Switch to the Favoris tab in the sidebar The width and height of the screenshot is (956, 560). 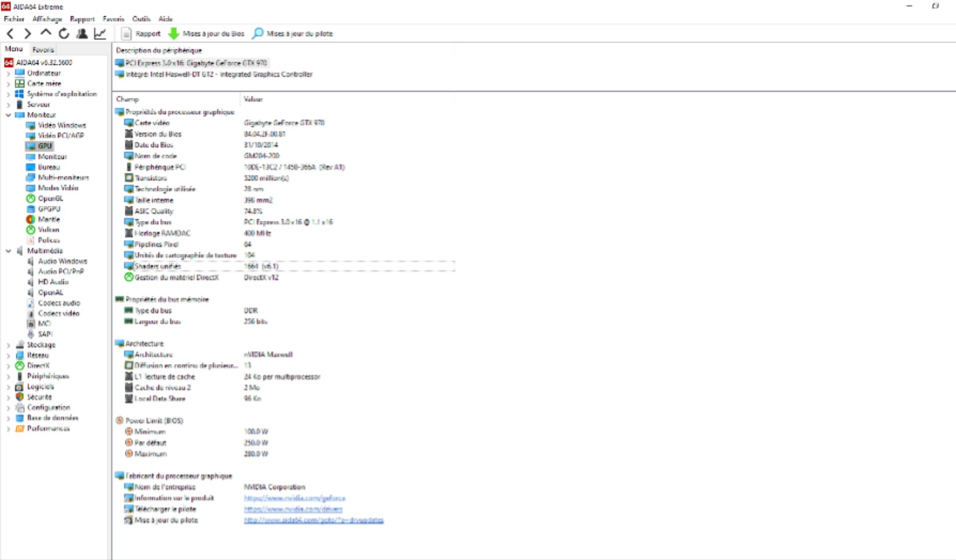tap(43, 50)
